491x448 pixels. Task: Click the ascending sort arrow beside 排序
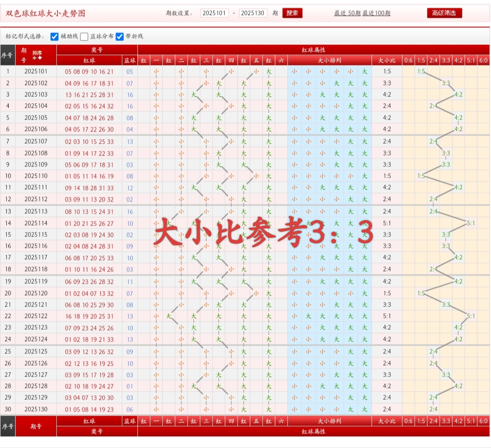click(x=34, y=58)
